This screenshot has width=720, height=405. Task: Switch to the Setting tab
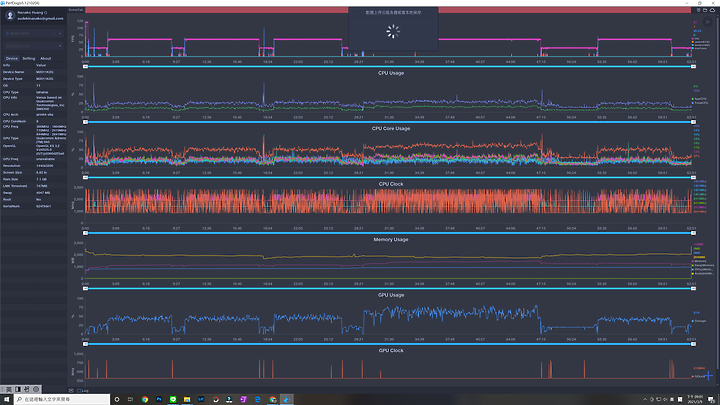[28, 58]
